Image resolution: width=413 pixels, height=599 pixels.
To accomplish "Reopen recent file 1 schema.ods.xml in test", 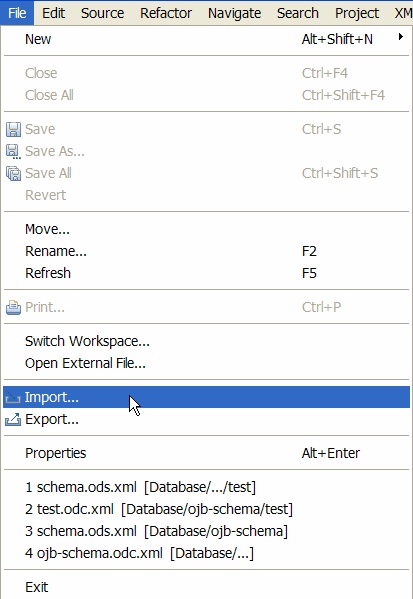I will coord(206,487).
